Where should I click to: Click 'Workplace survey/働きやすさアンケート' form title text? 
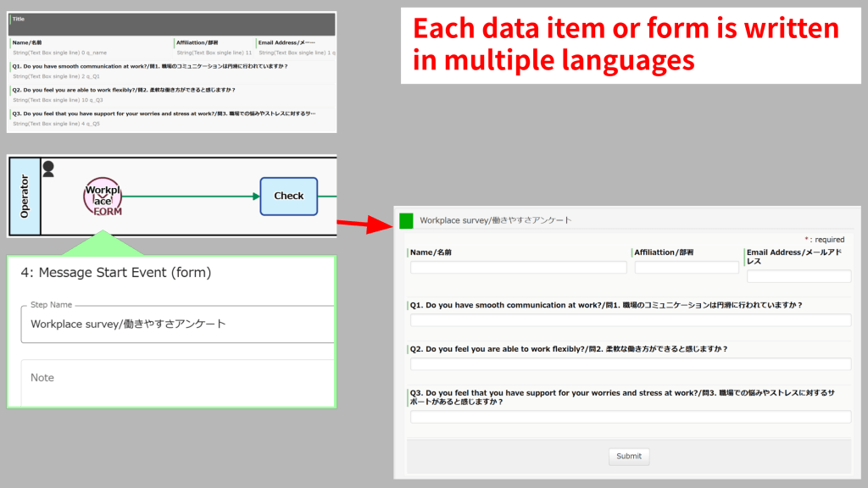(x=495, y=220)
